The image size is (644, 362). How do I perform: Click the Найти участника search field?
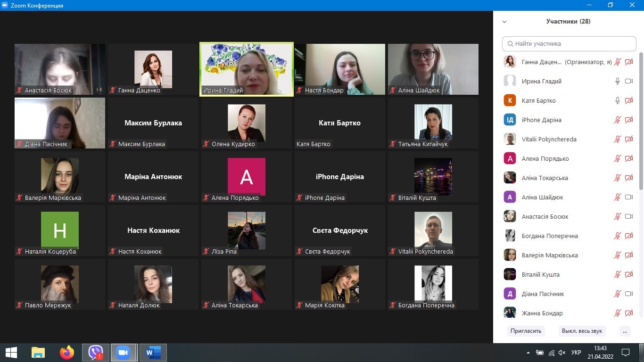click(x=569, y=44)
